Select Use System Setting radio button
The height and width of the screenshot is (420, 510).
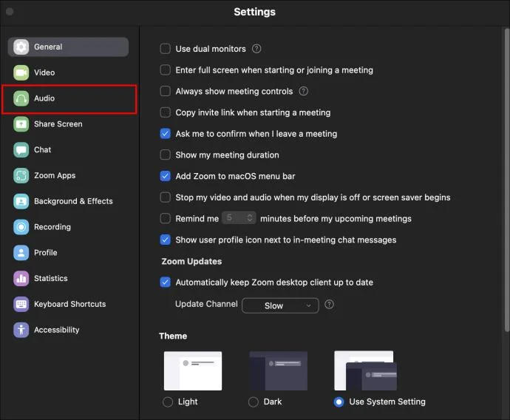(x=339, y=402)
